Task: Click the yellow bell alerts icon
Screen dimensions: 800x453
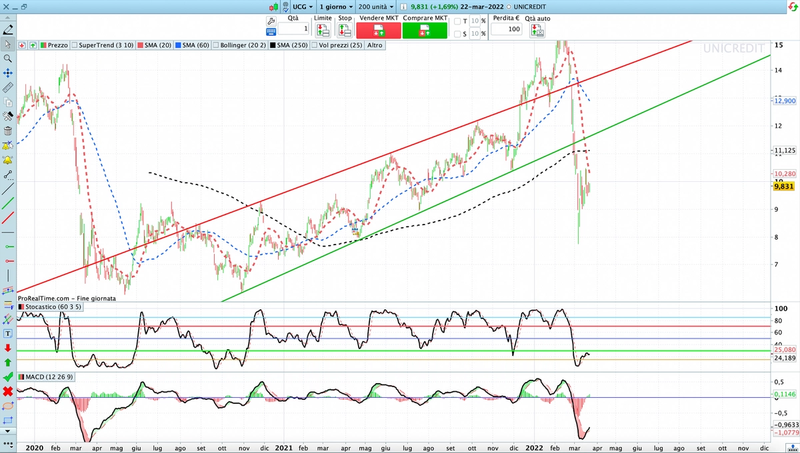Action: pyautogui.click(x=8, y=160)
